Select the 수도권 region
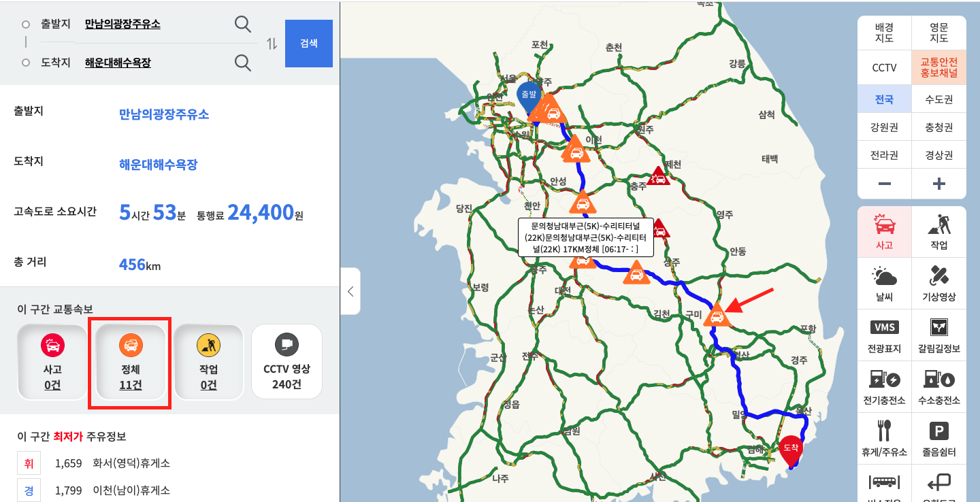 tap(939, 99)
